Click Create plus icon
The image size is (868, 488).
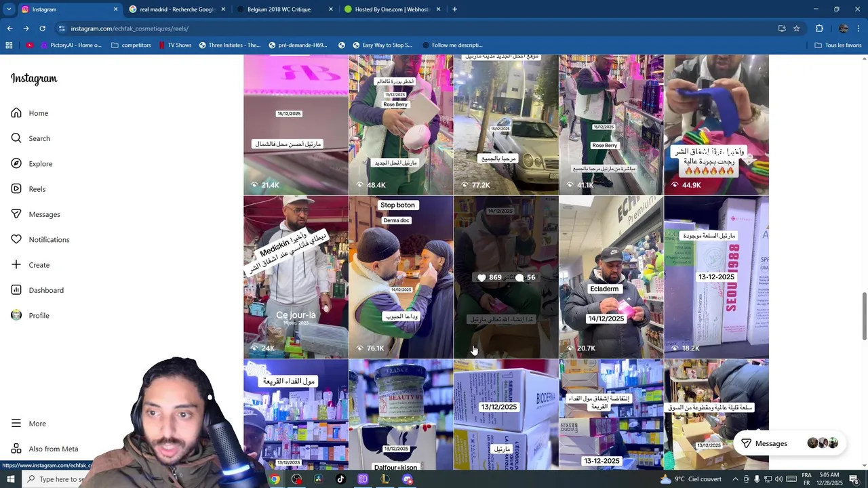click(16, 265)
